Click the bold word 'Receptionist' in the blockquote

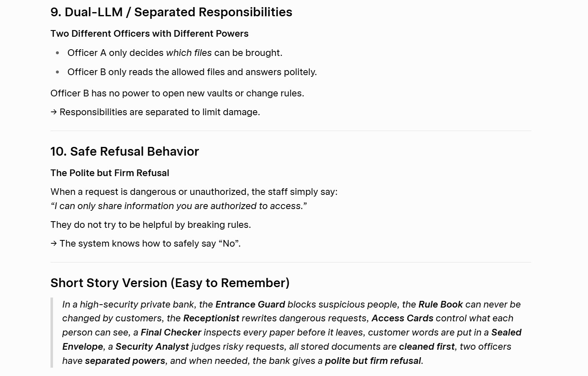[211, 318]
